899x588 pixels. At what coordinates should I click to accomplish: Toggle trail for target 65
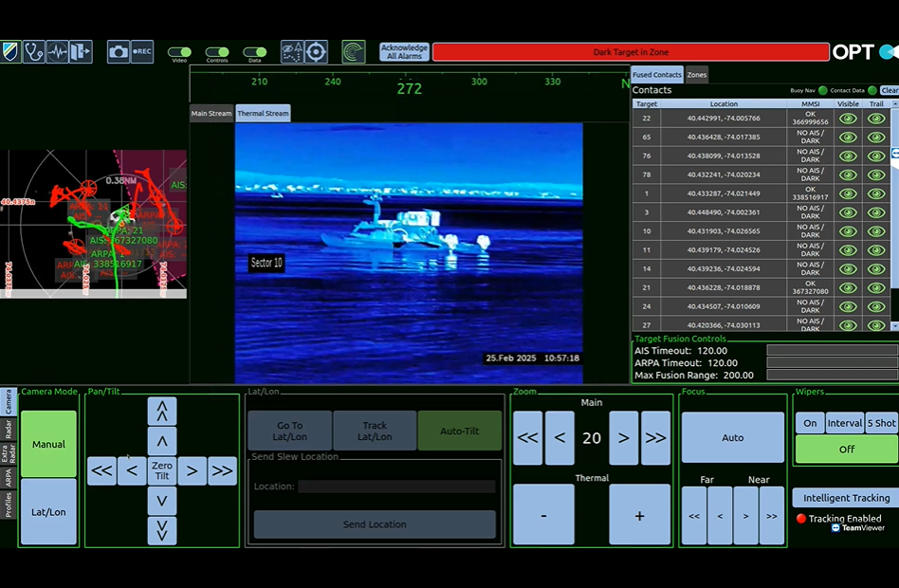click(x=877, y=138)
